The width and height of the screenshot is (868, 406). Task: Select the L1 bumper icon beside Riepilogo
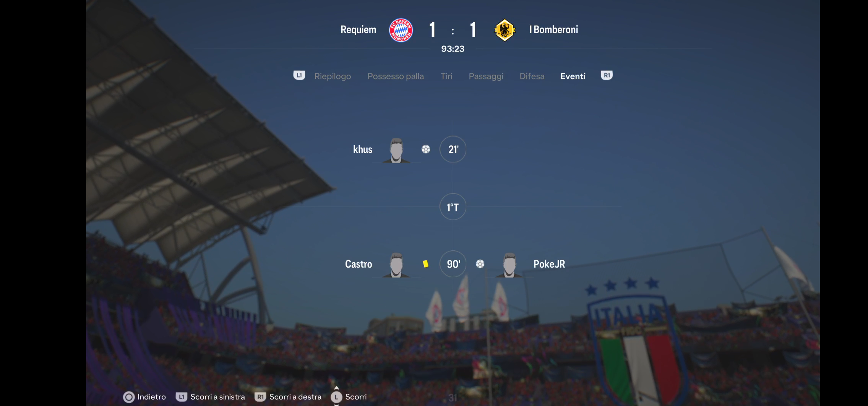tap(299, 75)
